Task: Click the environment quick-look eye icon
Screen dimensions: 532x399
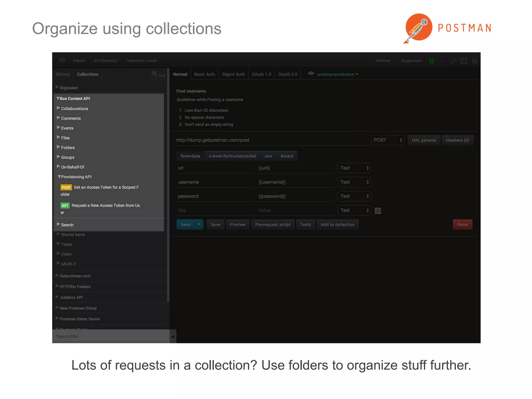Action: point(311,74)
